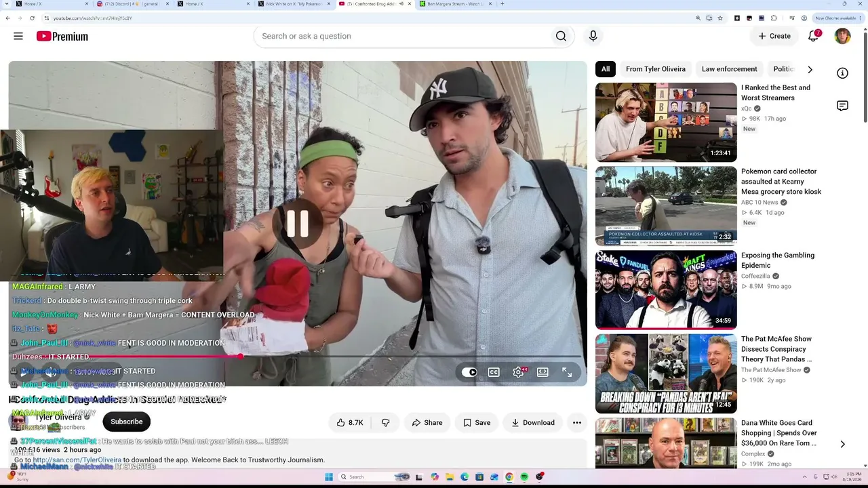
Task: Select the All filter chip
Action: coord(606,69)
